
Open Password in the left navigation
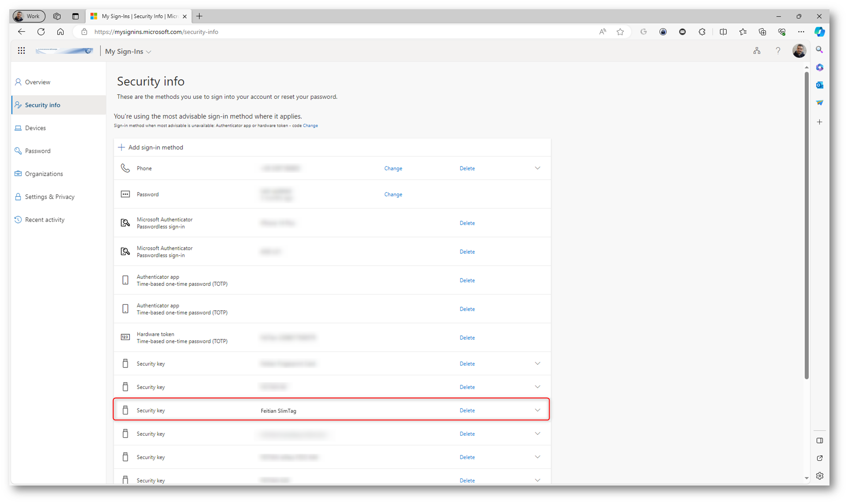(58, 151)
